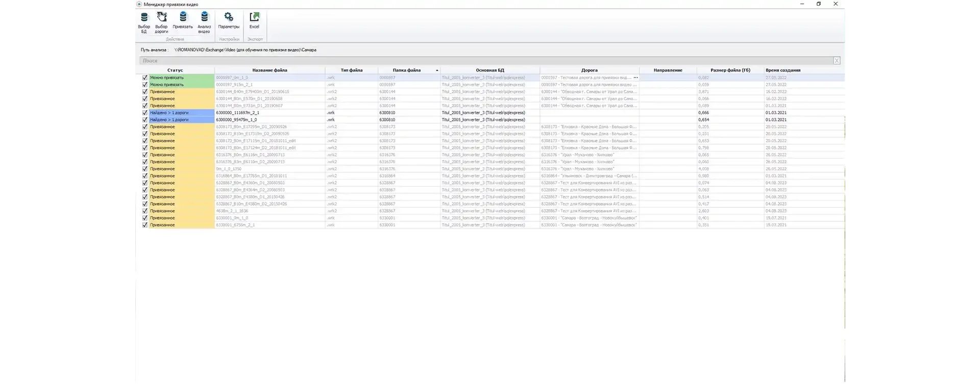
Task: Open Параметры gear settings
Action: [x=229, y=18]
